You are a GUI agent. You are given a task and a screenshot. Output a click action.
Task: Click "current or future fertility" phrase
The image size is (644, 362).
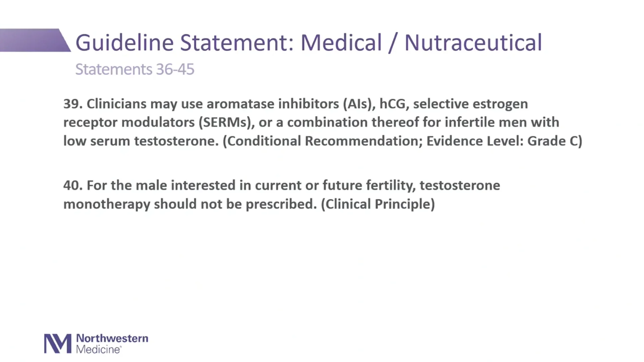(335, 186)
